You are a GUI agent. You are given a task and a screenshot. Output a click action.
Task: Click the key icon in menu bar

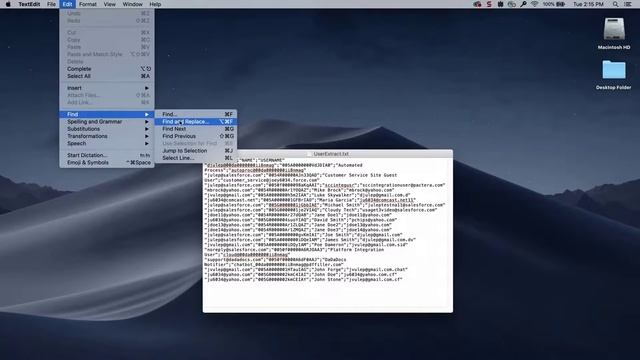pos(523,4)
